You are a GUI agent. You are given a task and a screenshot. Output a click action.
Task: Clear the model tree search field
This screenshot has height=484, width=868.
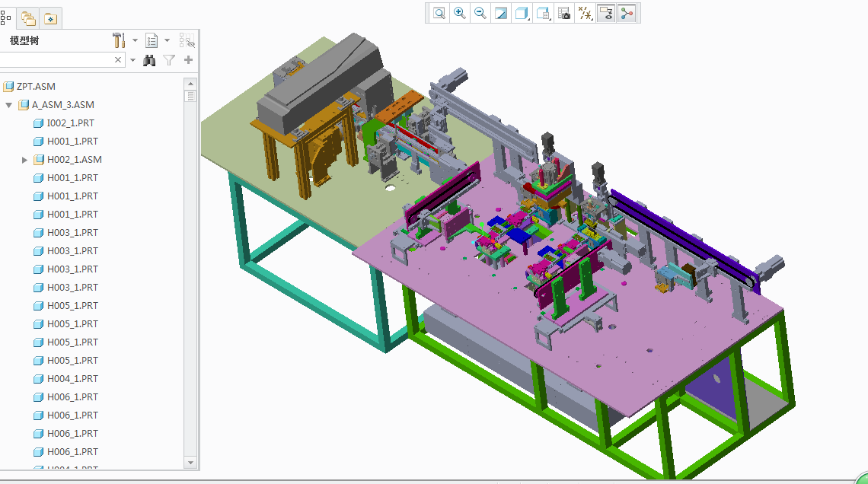(118, 60)
